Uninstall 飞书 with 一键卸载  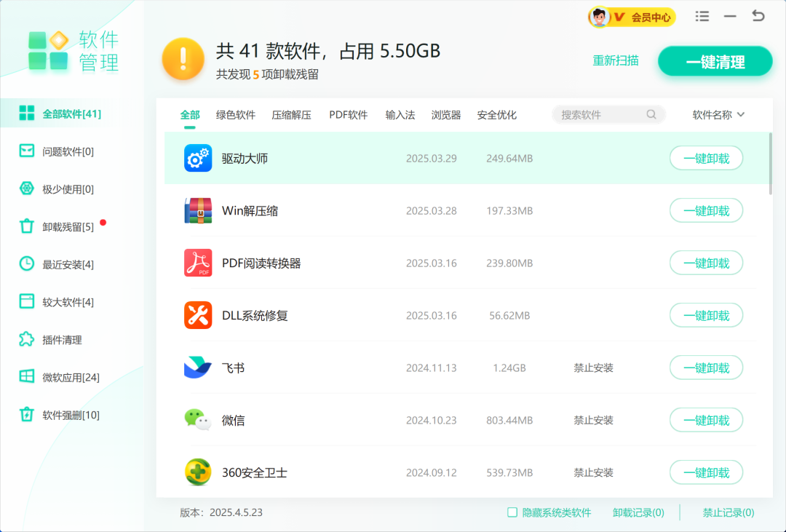point(706,368)
